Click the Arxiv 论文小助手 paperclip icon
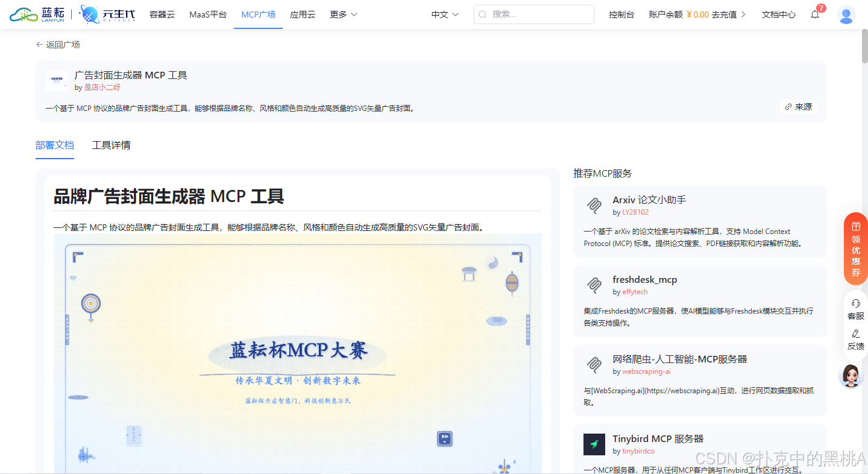Screen dimensions: 868x474 point(594,206)
